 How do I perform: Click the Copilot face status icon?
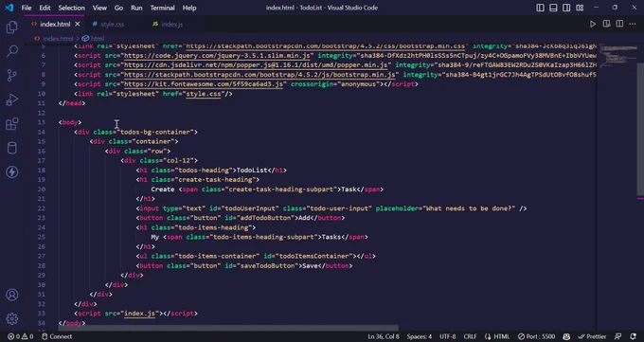(566, 336)
